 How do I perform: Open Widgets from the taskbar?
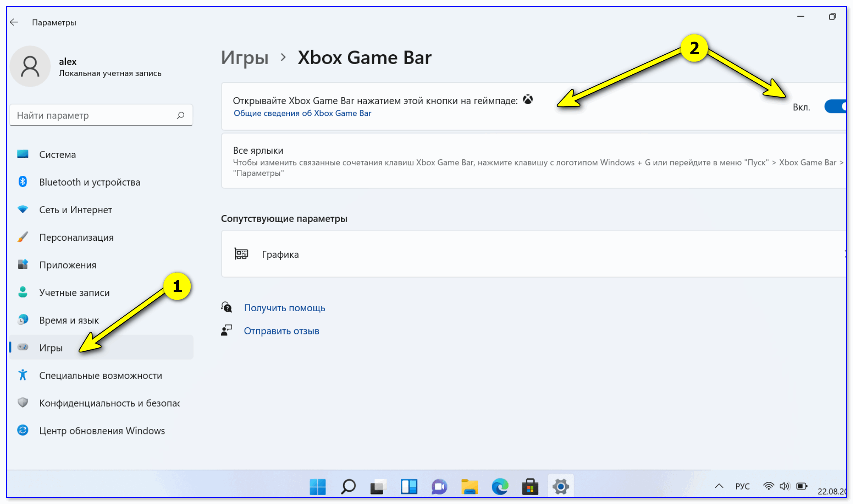(409, 487)
